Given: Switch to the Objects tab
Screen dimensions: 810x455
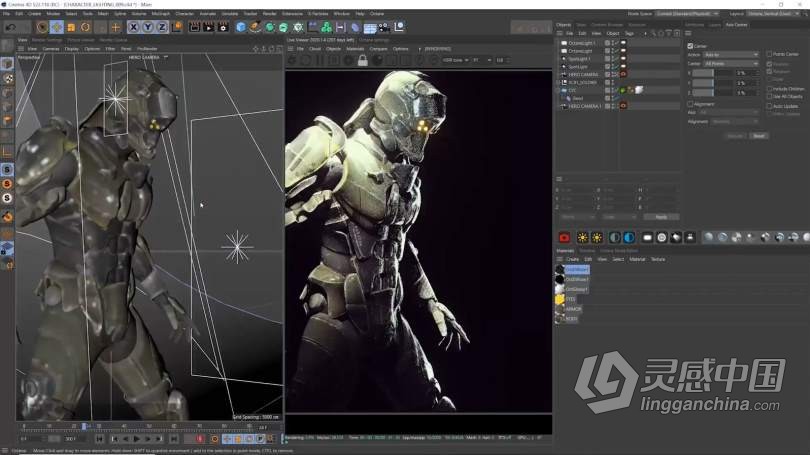Looking at the screenshot, I should pyautogui.click(x=564, y=25).
